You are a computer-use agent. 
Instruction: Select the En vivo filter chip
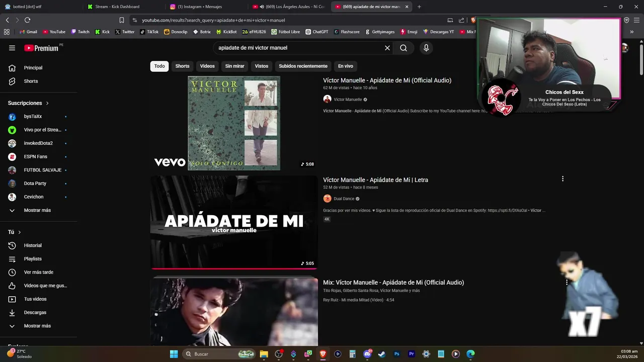point(345,66)
